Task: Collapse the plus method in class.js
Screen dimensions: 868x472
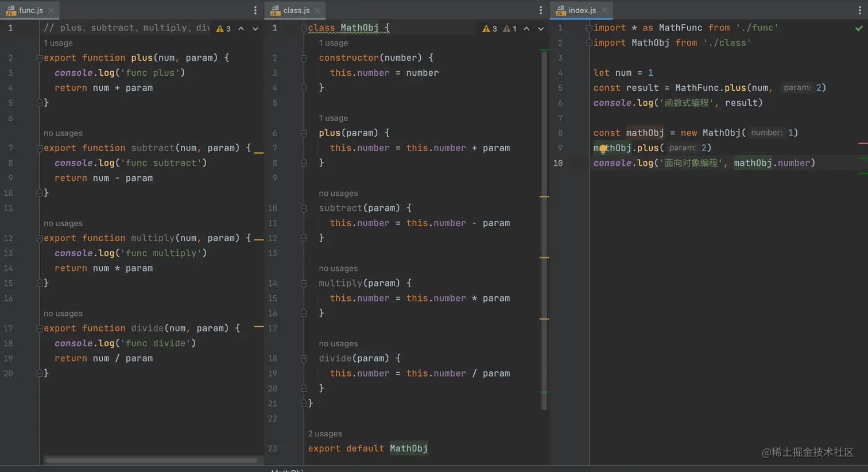Action: point(304,133)
